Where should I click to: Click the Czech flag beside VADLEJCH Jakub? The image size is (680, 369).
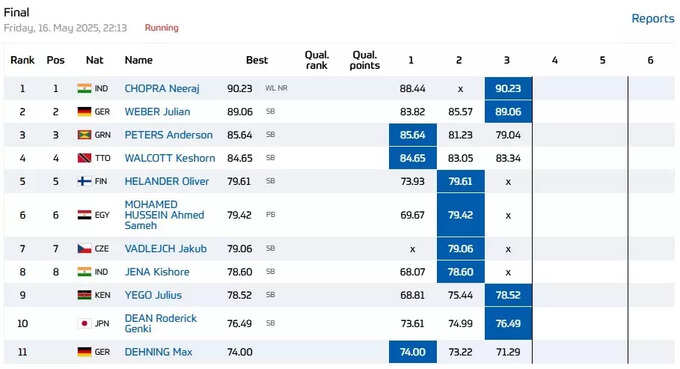click(x=84, y=249)
